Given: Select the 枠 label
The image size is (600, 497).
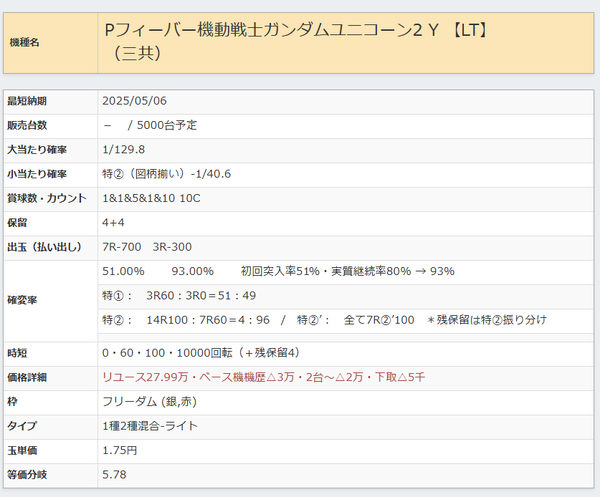Looking at the screenshot, I should (12, 402).
